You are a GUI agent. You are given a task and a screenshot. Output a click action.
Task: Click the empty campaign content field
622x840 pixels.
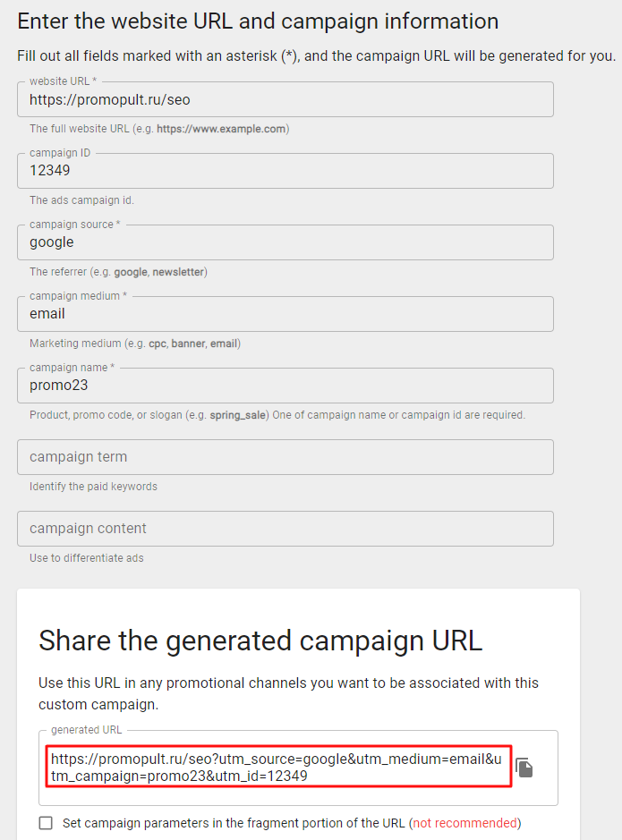285,529
